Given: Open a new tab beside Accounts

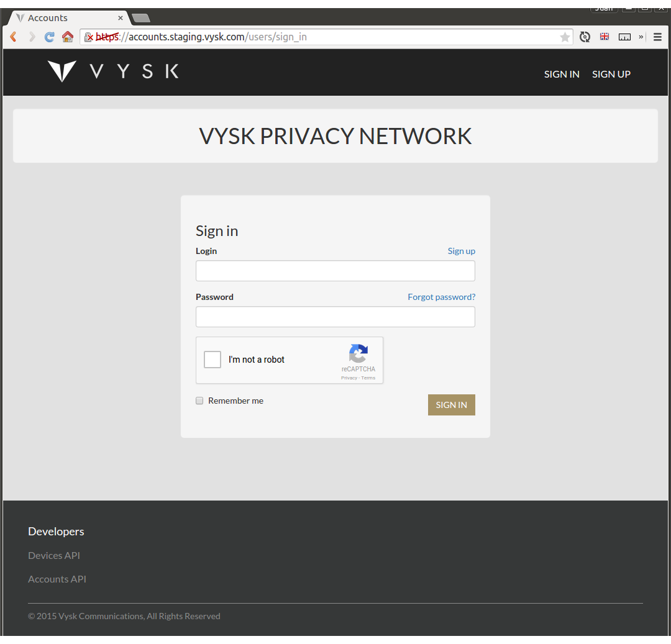Looking at the screenshot, I should tap(141, 18).
